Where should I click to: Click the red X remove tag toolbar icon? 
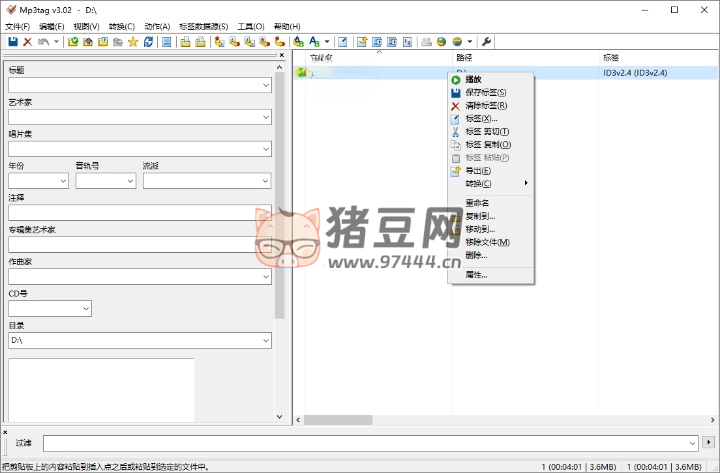click(27, 42)
